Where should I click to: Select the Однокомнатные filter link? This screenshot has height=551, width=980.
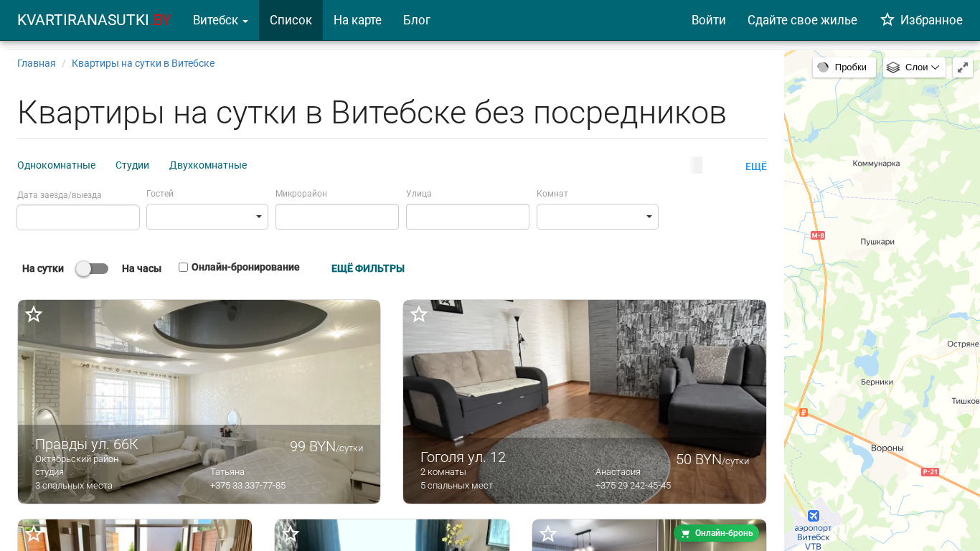[x=56, y=165]
